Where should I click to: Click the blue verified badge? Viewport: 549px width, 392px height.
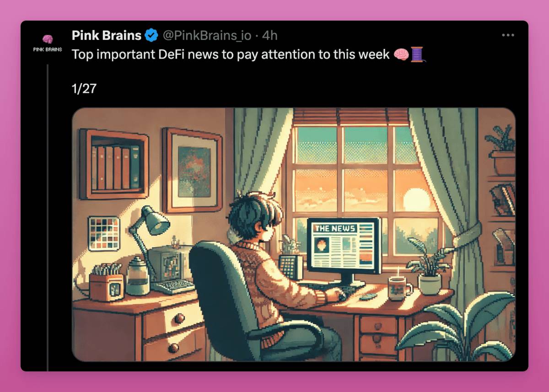point(152,35)
